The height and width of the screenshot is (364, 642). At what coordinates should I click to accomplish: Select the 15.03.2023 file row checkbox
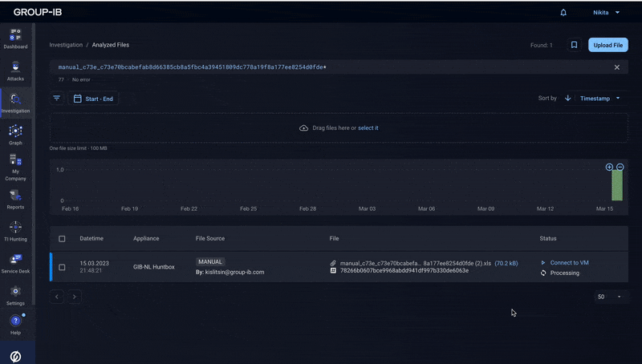pos(62,267)
